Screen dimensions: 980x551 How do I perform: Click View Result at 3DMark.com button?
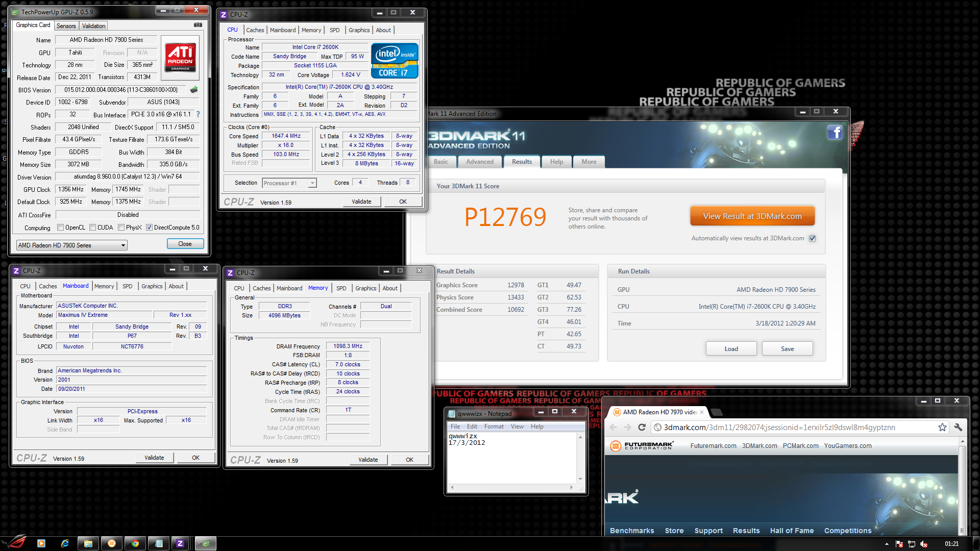tap(752, 216)
